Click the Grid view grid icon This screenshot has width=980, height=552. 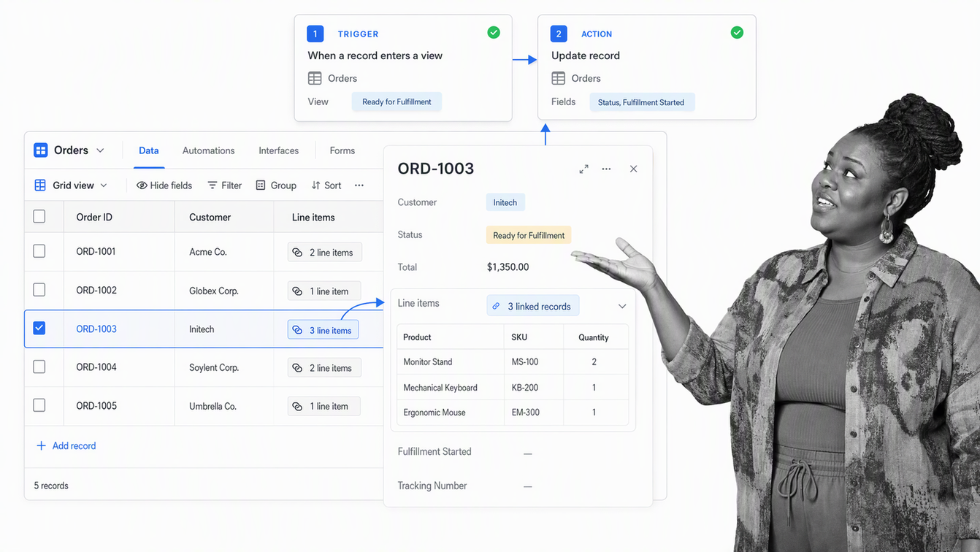40,185
